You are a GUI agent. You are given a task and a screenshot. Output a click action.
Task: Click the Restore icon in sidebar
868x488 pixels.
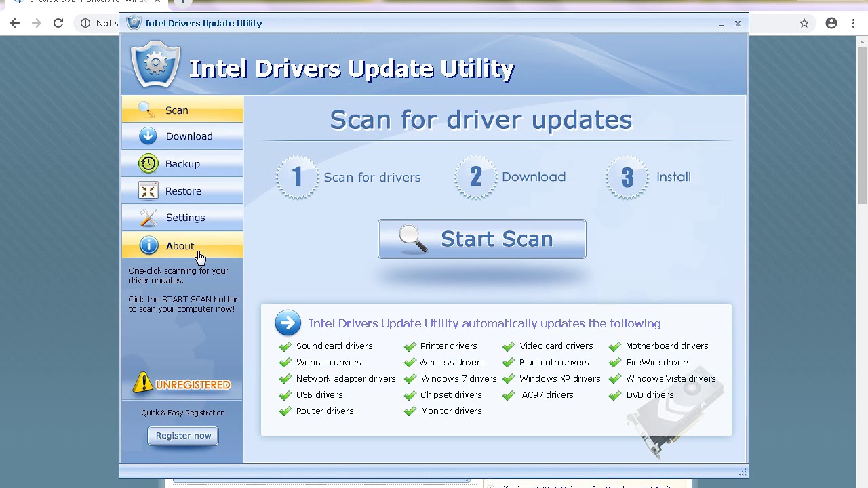pyautogui.click(x=148, y=191)
